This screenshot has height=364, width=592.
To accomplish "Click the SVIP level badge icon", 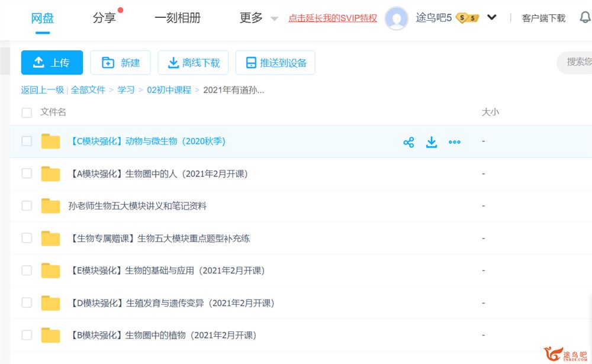I will pyautogui.click(x=468, y=18).
